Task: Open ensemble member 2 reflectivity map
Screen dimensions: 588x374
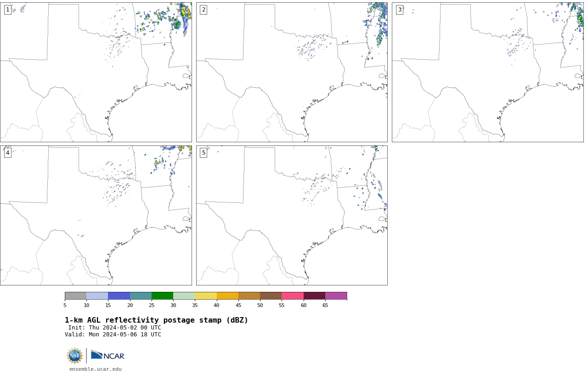Action: pyautogui.click(x=292, y=72)
